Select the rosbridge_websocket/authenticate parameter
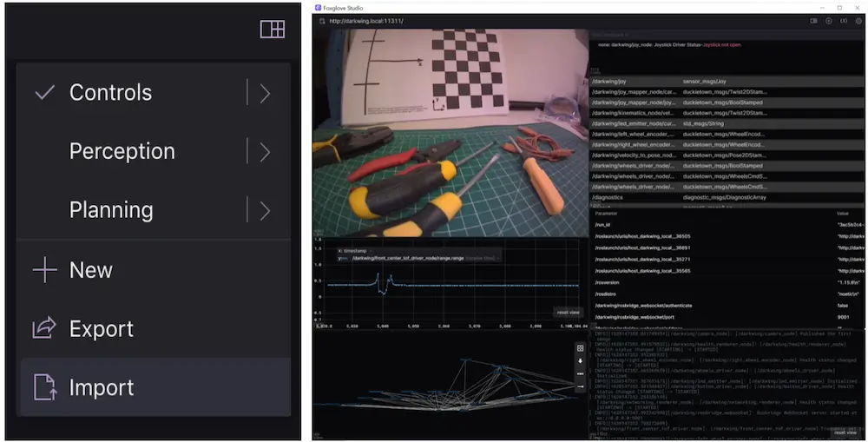This screenshot has height=442, width=868. (727, 306)
